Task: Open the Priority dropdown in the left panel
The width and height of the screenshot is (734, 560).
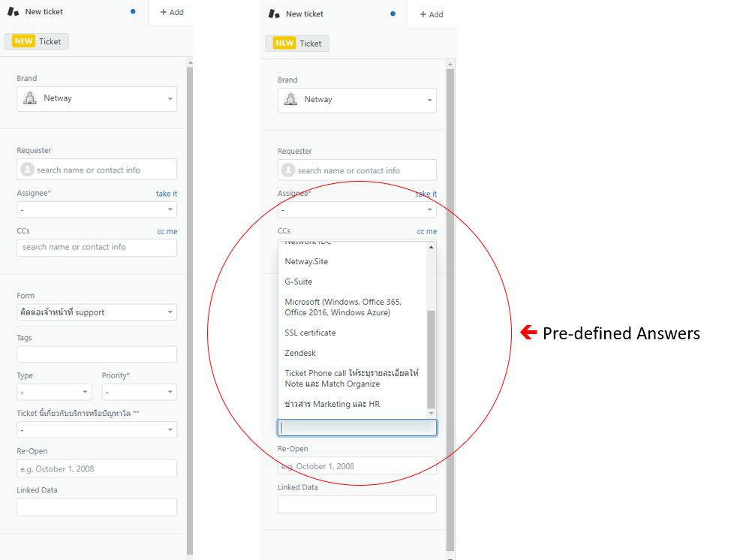Action: point(139,392)
